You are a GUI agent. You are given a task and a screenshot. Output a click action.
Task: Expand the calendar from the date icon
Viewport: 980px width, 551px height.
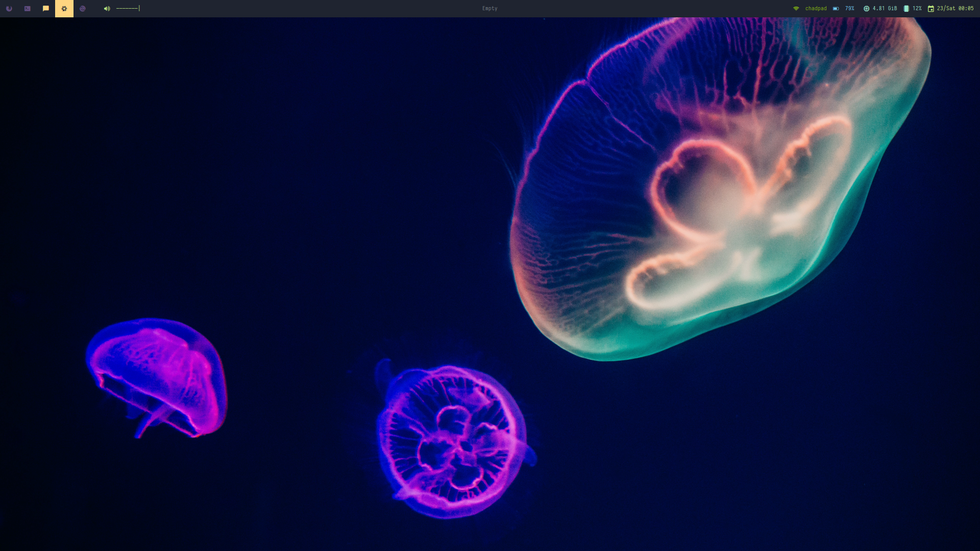point(931,8)
